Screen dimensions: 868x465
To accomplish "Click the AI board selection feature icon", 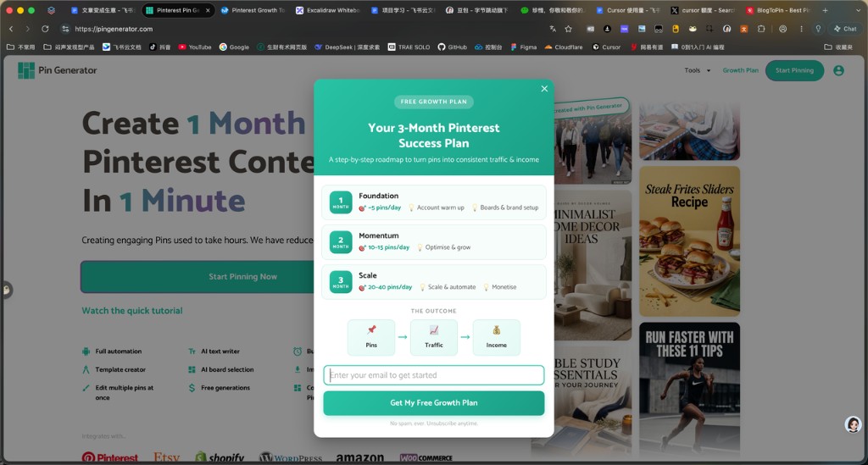I will coord(192,369).
